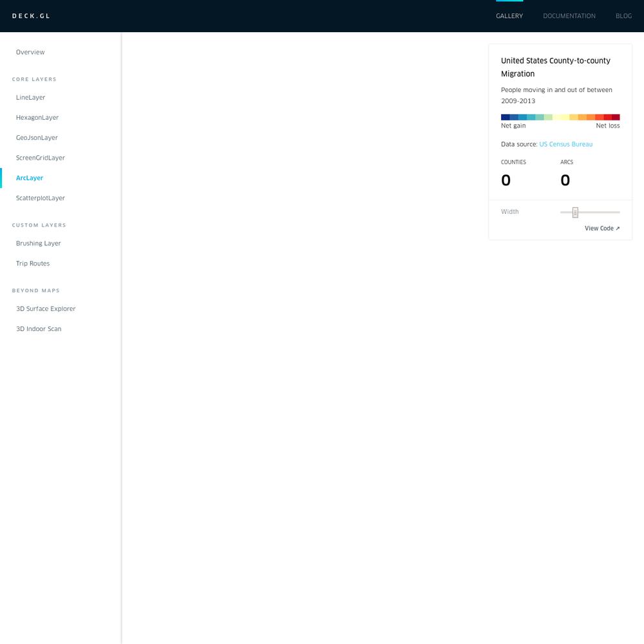The image size is (644, 644).
Task: Select the ScreenGridLayer example
Action: coord(40,158)
